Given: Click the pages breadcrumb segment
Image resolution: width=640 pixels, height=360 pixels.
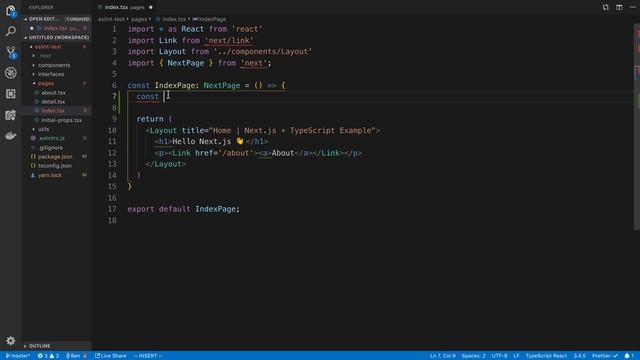Looking at the screenshot, I should [139, 19].
